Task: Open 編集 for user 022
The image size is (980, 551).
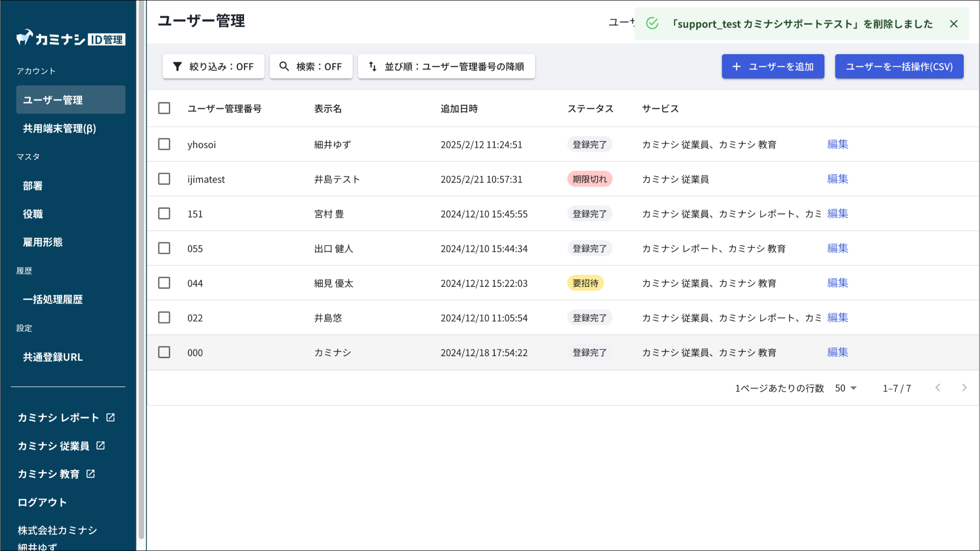Action: coord(838,318)
